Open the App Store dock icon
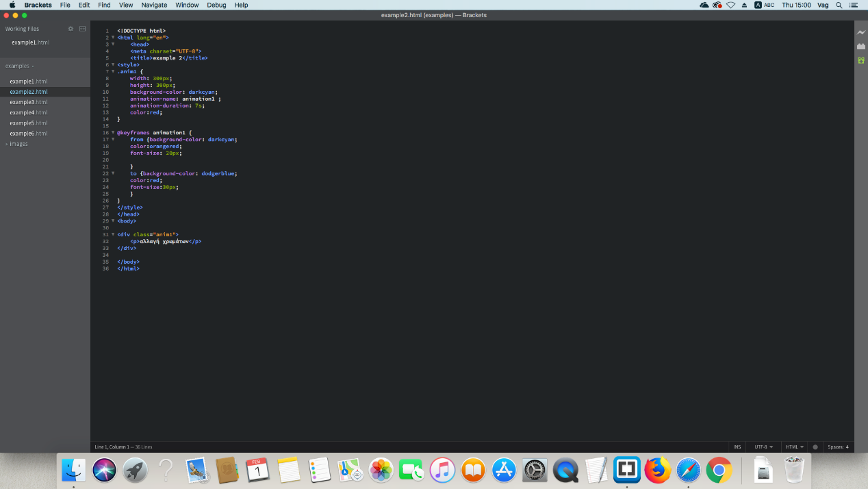 505,470
